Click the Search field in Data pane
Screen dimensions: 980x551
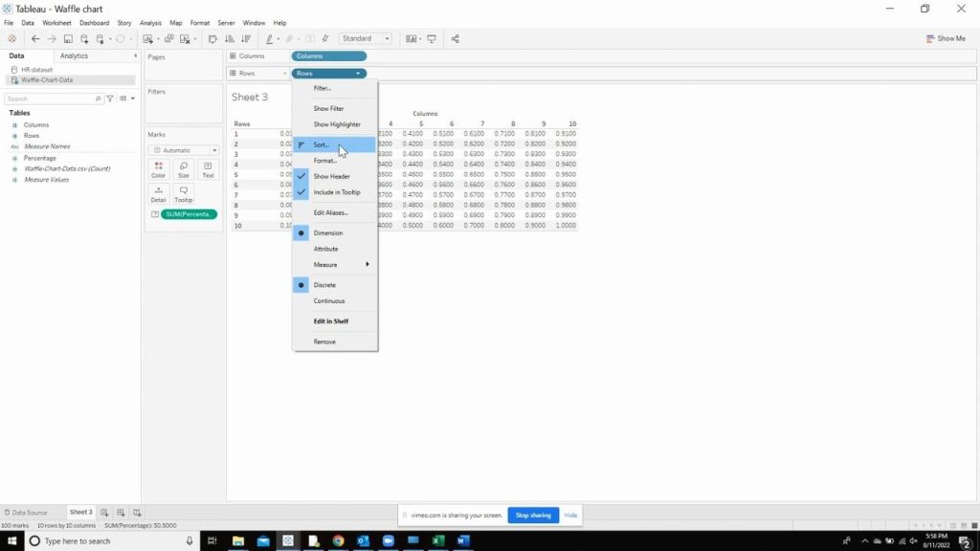tap(48, 99)
